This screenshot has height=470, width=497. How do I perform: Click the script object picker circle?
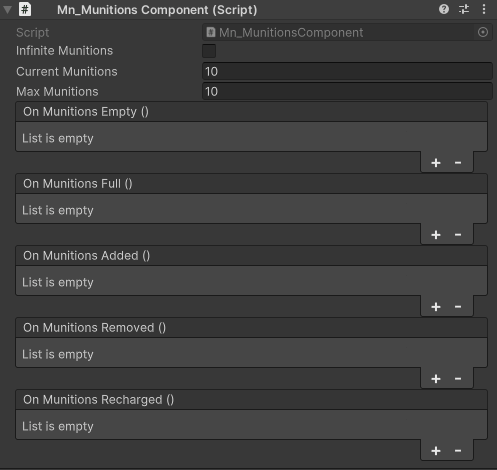tap(483, 32)
